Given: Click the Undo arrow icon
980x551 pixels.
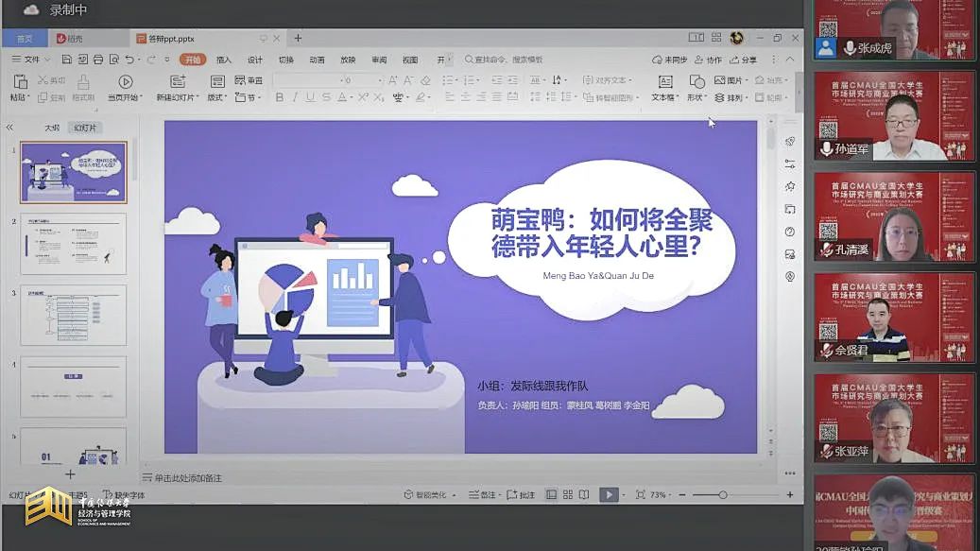Looking at the screenshot, I should coord(129,60).
